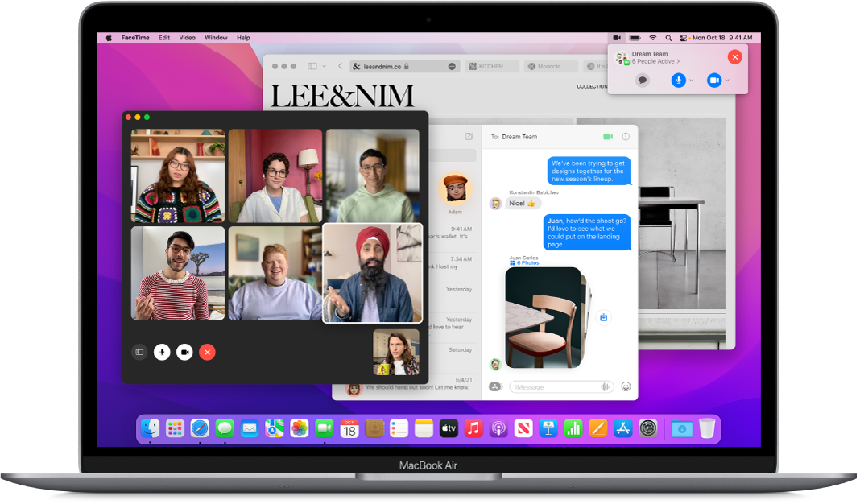Open Maps from the Dock
The image size is (860, 504).
(275, 428)
